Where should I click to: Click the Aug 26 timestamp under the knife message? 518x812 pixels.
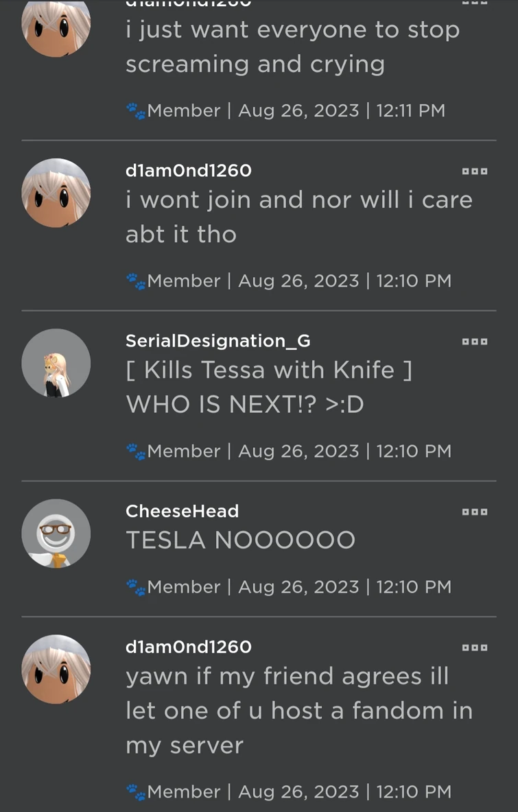point(300,451)
